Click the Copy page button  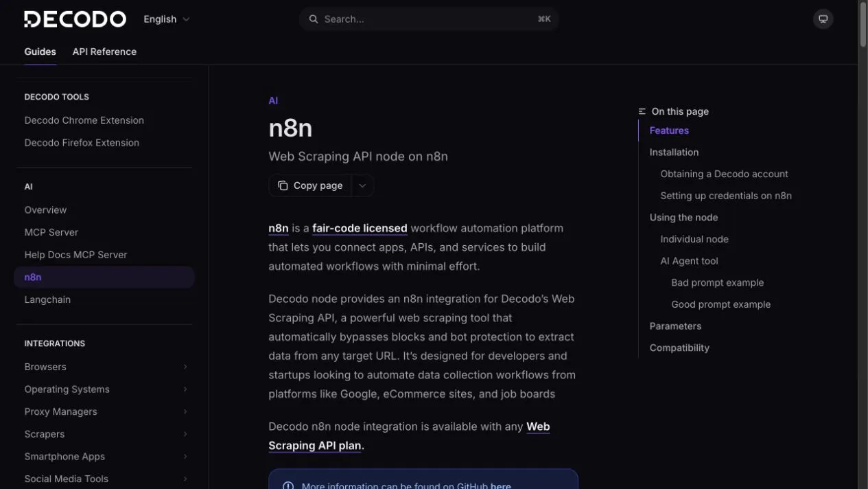tap(310, 185)
